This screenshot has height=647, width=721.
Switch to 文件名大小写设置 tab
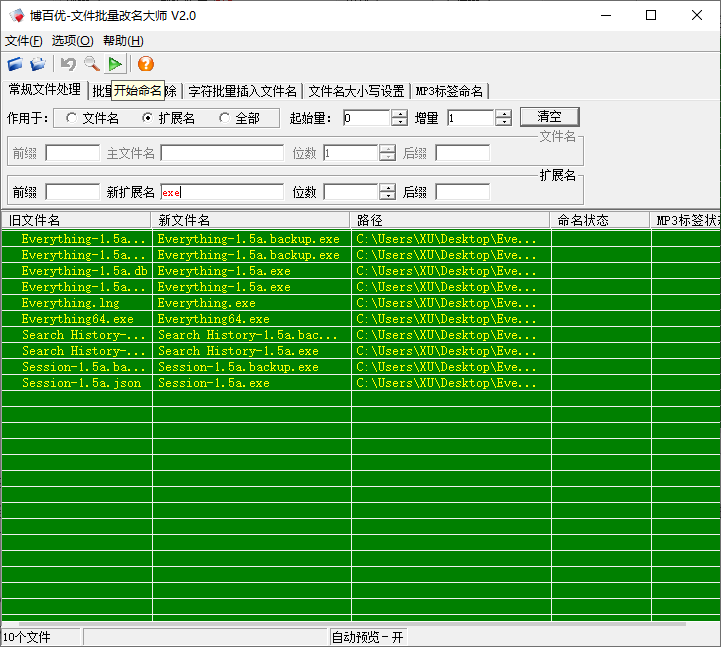click(x=356, y=91)
